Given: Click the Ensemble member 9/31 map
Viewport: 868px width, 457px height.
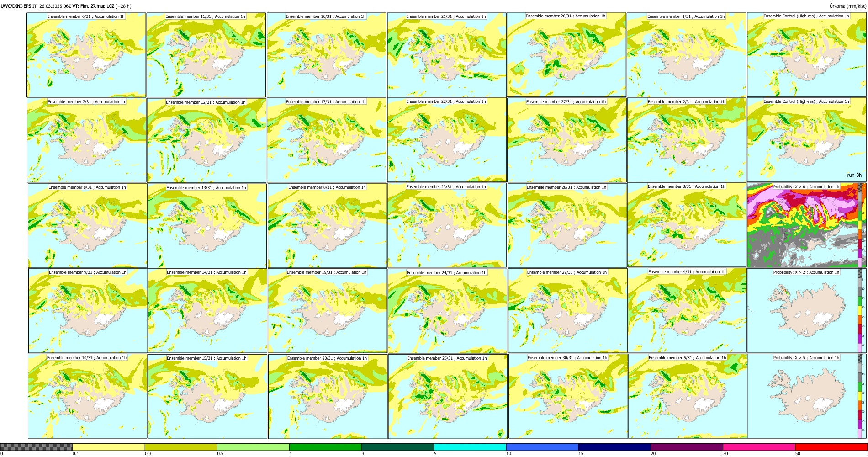Looking at the screenshot, I should click(88, 311).
